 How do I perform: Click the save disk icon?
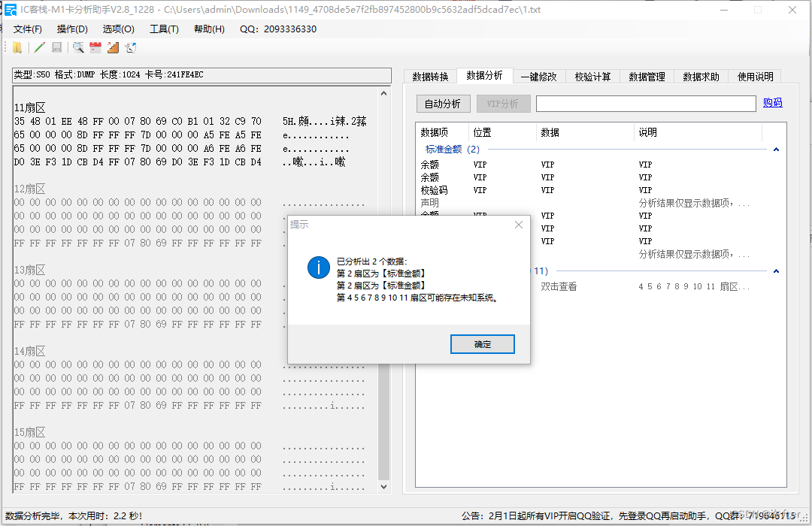(x=56, y=47)
